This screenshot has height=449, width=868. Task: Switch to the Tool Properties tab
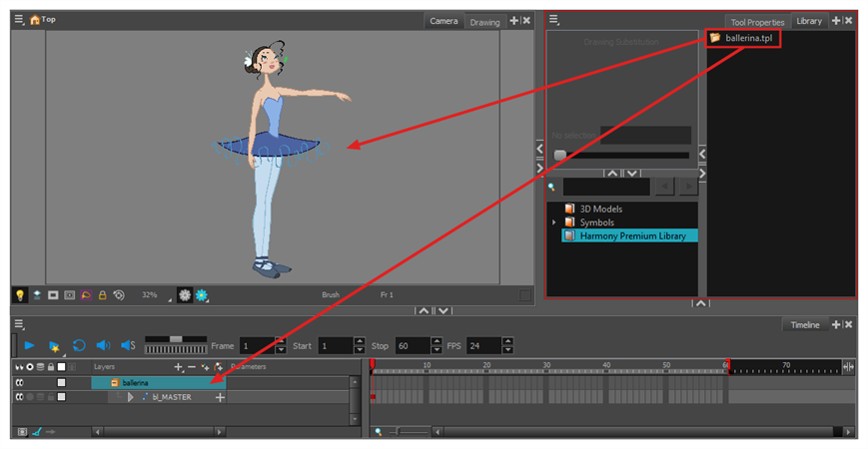click(756, 22)
